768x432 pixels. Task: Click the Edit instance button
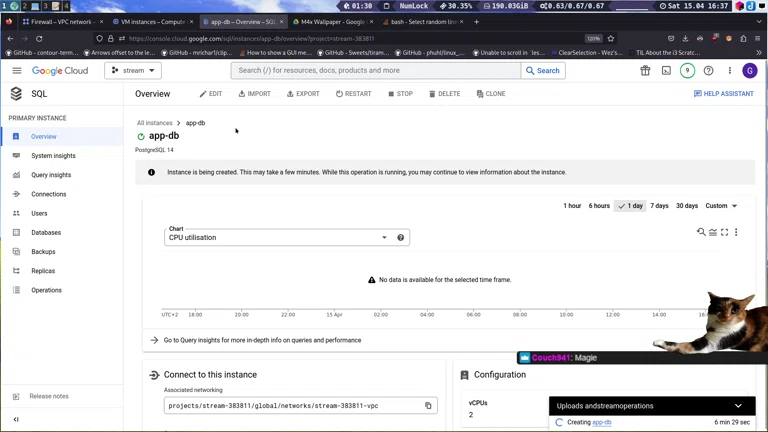click(211, 94)
